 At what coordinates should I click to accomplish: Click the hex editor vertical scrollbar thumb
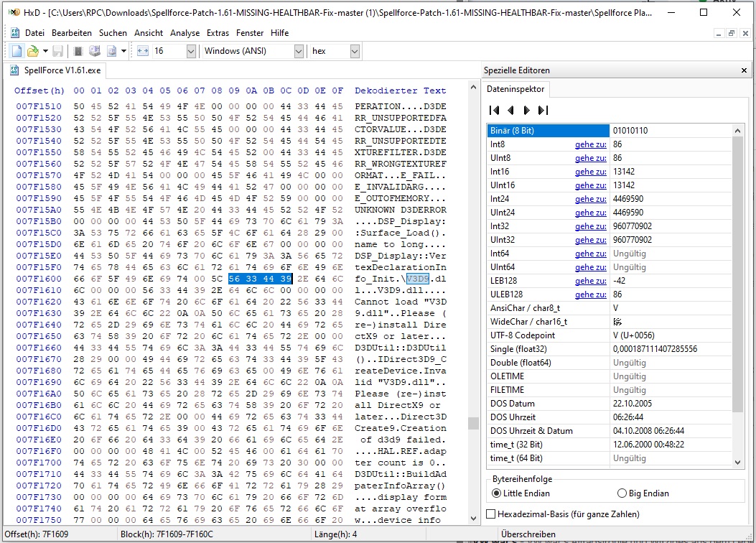coord(473,423)
